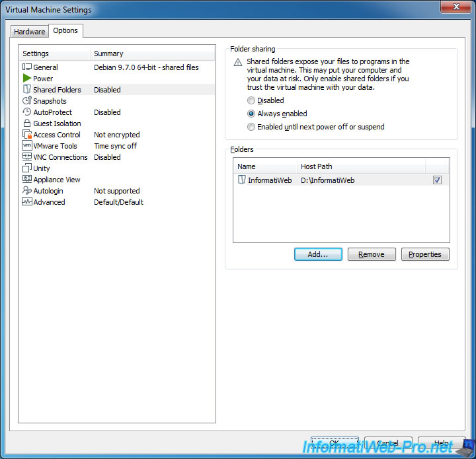The image size is (476, 459).
Task: Click the Shared Folders 'Disabled' summary
Action: [x=107, y=90]
